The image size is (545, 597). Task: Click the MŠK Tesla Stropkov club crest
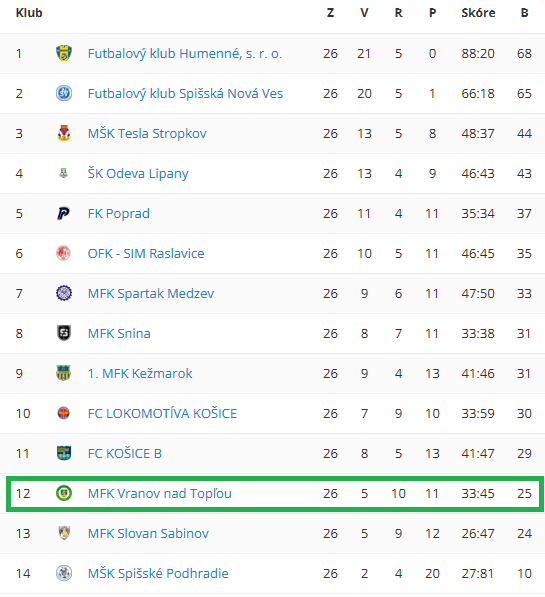[64, 133]
